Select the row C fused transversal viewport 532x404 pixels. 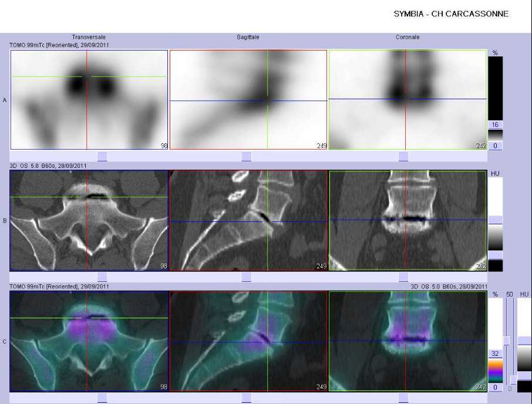(89, 341)
